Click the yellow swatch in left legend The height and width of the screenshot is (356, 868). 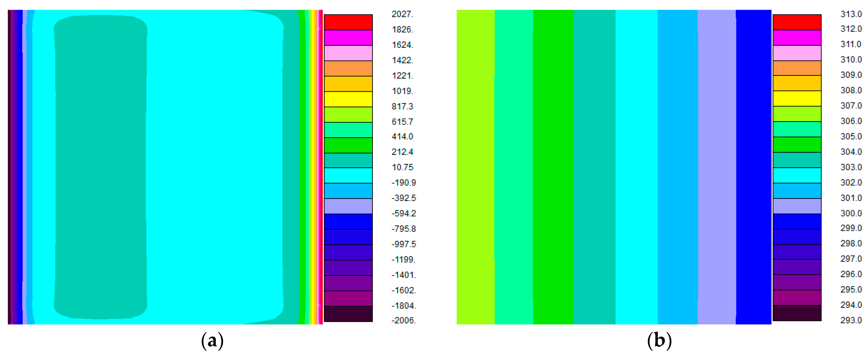(x=348, y=99)
